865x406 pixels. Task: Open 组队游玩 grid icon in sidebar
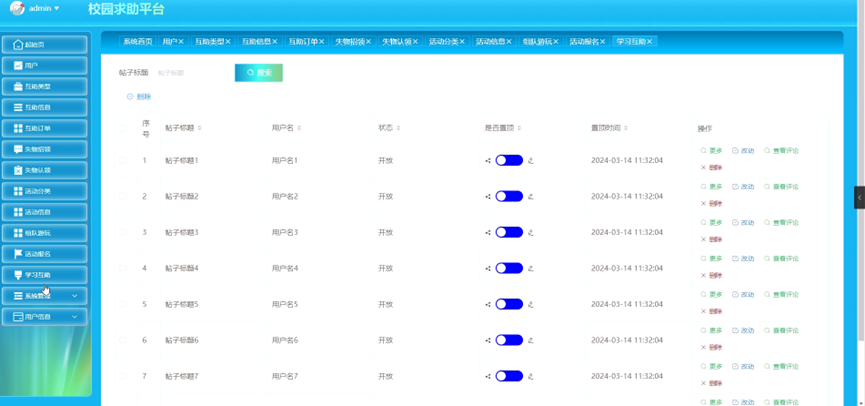pos(18,233)
